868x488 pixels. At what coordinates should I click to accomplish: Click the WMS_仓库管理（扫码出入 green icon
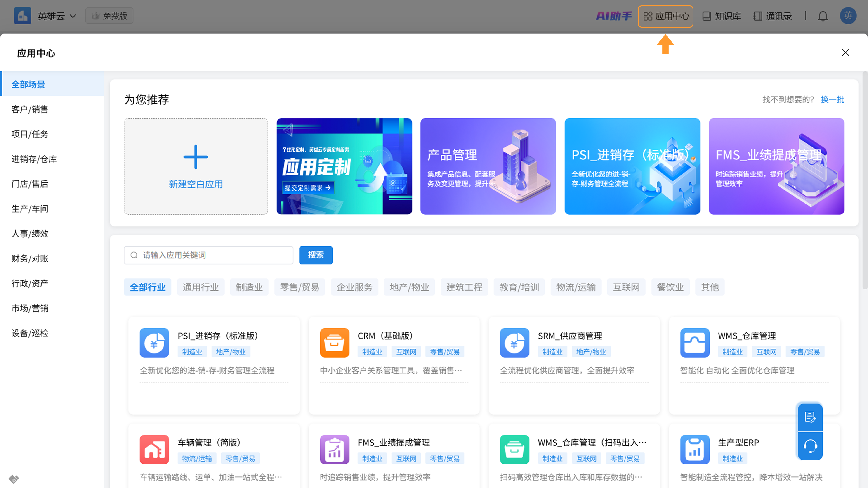[514, 450]
